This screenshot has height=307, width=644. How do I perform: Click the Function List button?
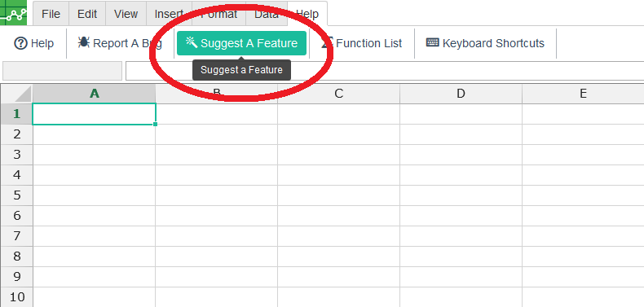coord(362,43)
